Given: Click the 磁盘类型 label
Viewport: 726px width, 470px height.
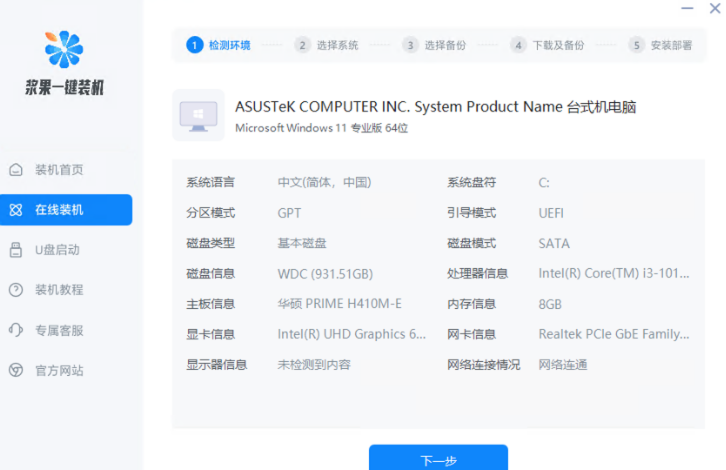Looking at the screenshot, I should click(x=211, y=243).
